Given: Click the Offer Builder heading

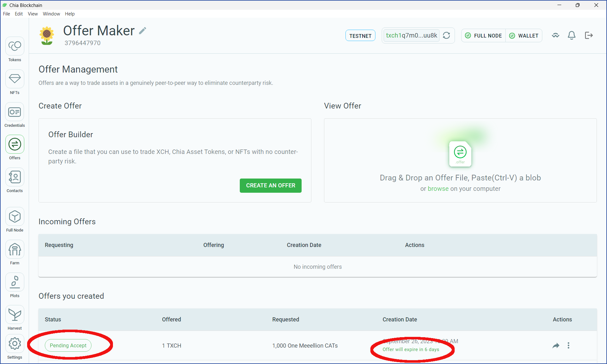Looking at the screenshot, I should click(x=71, y=135).
